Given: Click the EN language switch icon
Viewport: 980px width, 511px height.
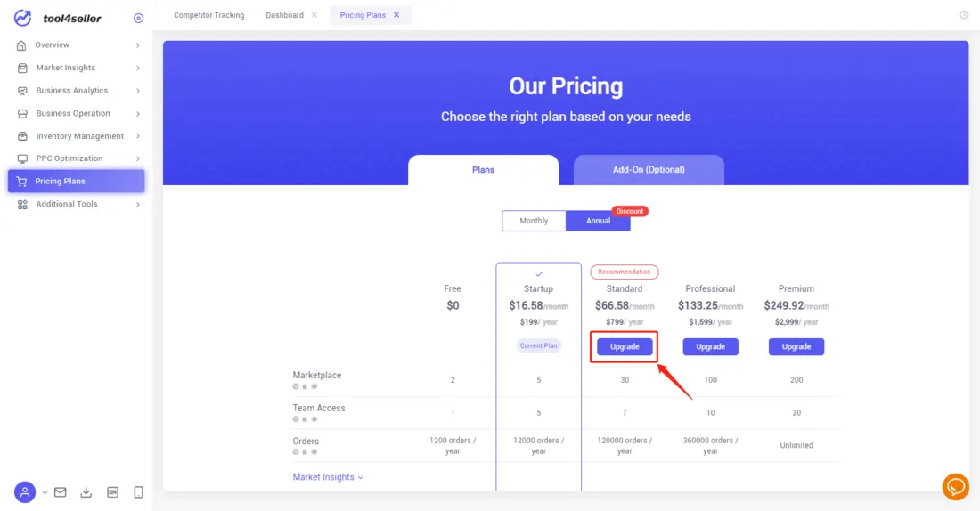Looking at the screenshot, I should pyautogui.click(x=112, y=492).
